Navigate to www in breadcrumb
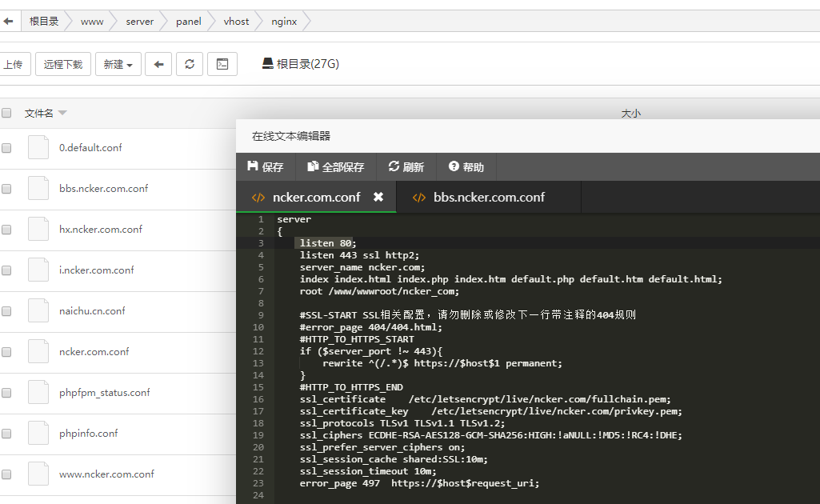The width and height of the screenshot is (820, 504). coord(92,22)
